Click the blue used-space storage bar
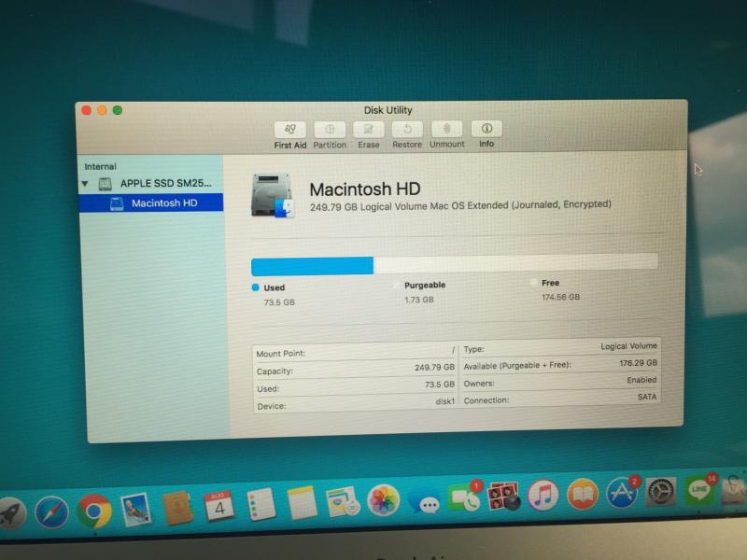The image size is (747, 560). click(x=312, y=266)
